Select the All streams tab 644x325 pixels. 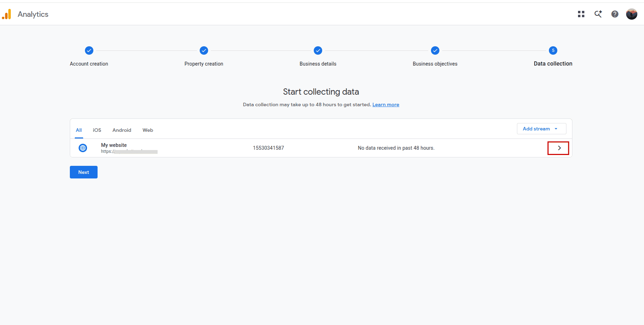pyautogui.click(x=79, y=130)
